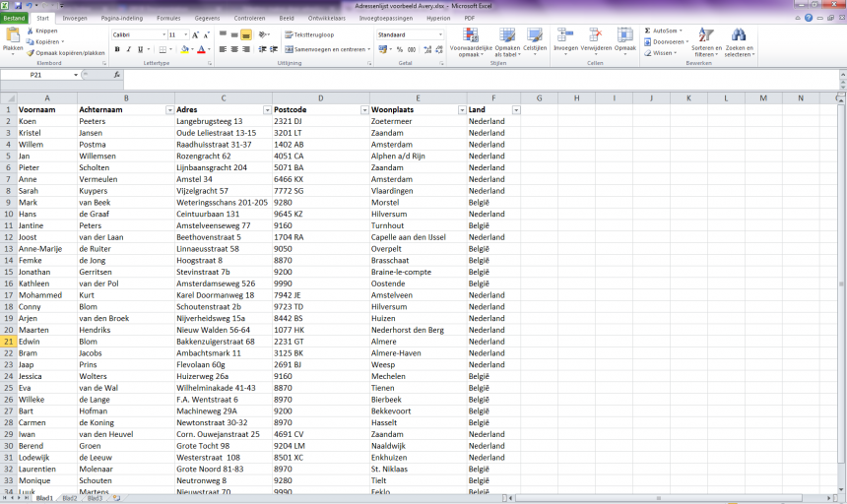Expand the font name Calibri dropdown
Screen dimensions: 847x504
pyautogui.click(x=163, y=34)
